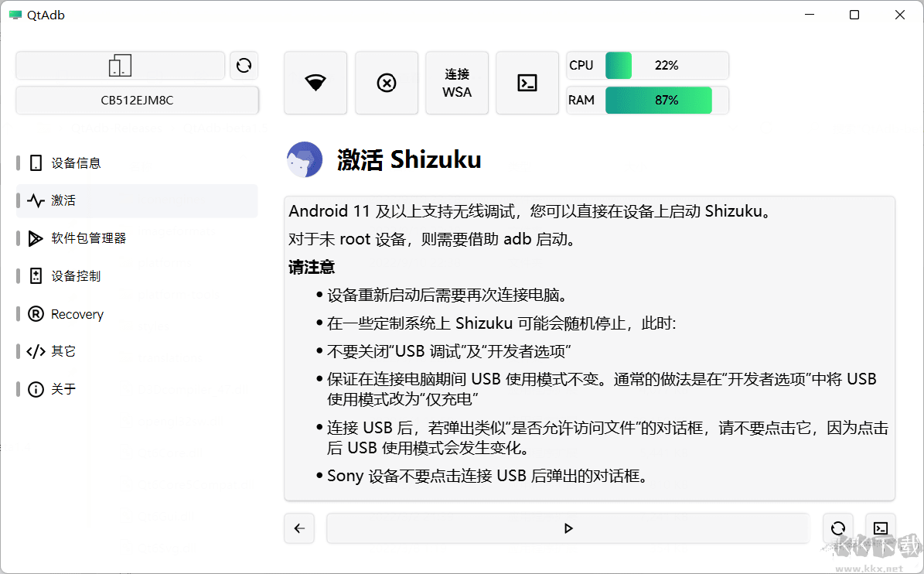924x574 pixels.
Task: Click the refresh icon at bottom right
Action: (837, 528)
